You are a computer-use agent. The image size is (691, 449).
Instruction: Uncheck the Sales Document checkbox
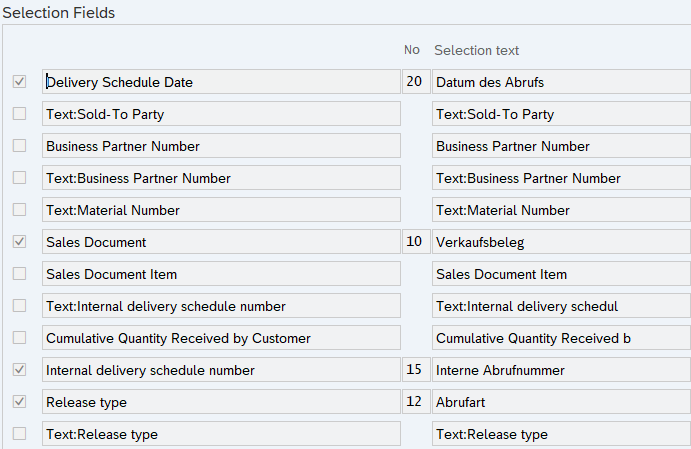click(19, 242)
